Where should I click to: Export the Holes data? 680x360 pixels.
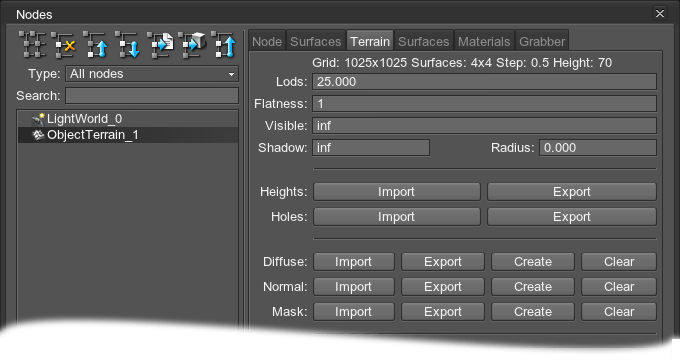[572, 216]
